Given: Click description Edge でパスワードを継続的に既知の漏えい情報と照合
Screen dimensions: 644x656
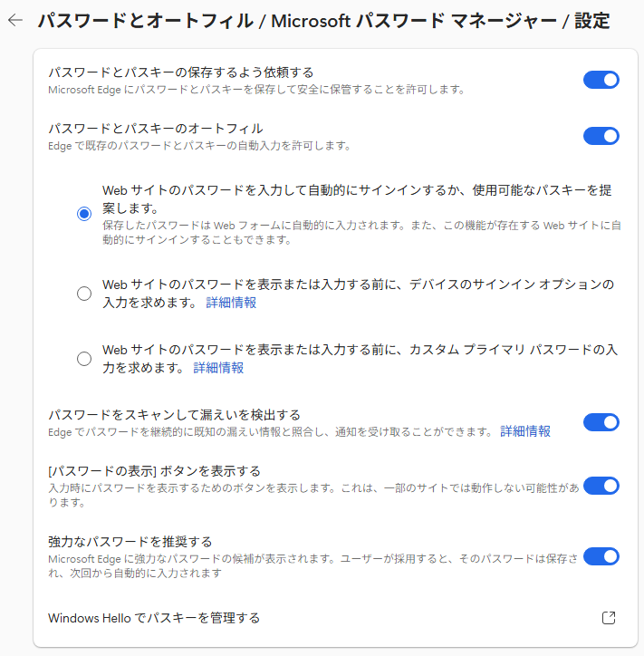Looking at the screenshot, I should coord(270,432).
